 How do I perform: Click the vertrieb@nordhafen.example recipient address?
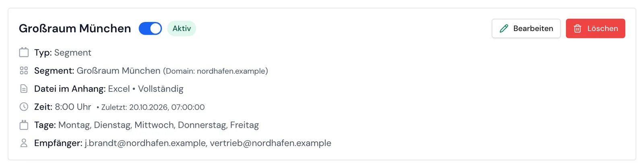270,143
